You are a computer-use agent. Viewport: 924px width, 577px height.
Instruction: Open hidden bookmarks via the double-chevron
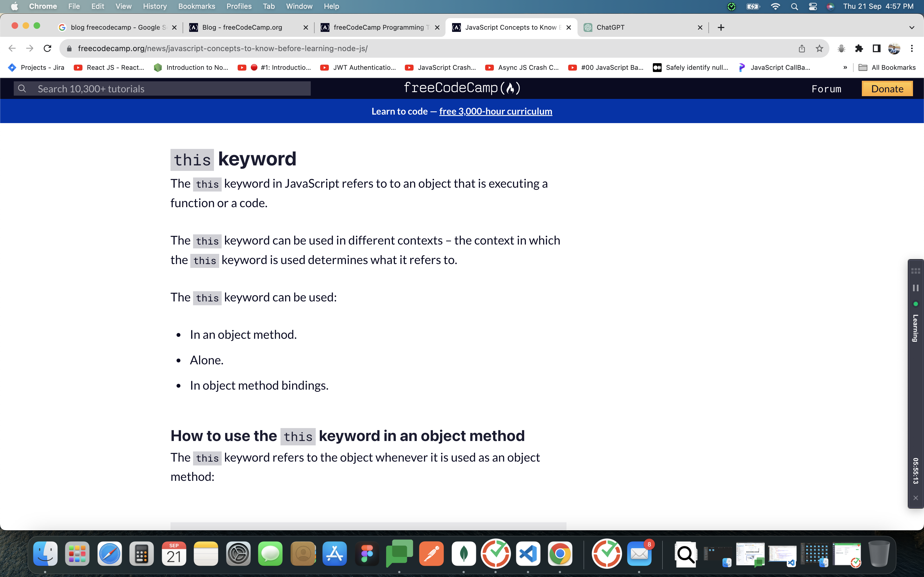point(845,67)
